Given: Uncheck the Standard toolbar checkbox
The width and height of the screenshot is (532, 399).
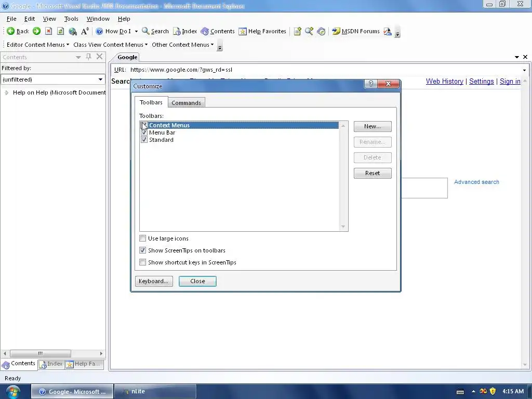Looking at the screenshot, I should click(144, 140).
